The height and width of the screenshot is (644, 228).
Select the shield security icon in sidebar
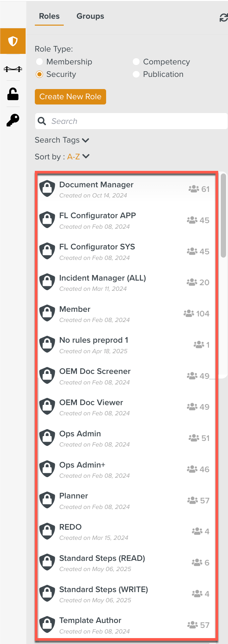pos(13,41)
